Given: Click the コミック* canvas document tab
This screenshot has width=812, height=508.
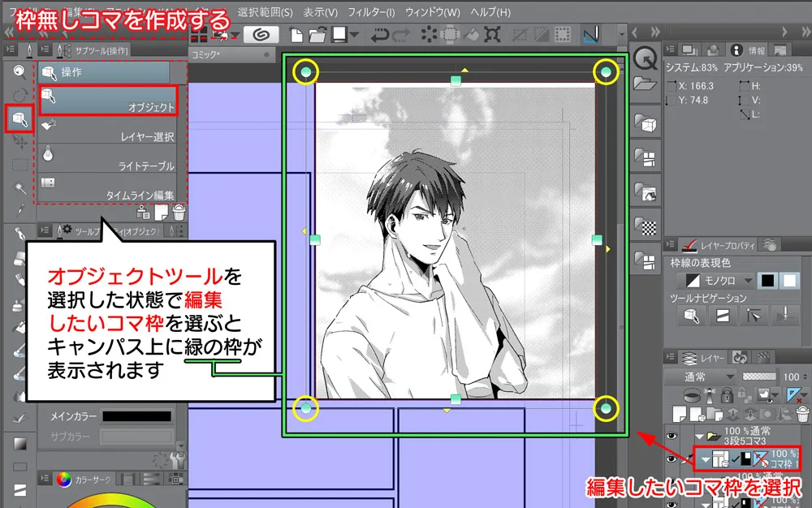Looking at the screenshot, I should [231, 54].
